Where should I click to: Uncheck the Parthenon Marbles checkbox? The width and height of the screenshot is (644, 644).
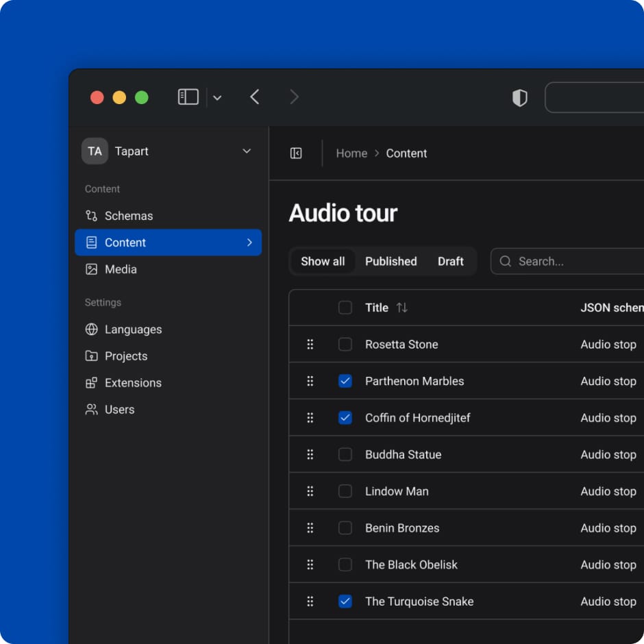pyautogui.click(x=345, y=381)
